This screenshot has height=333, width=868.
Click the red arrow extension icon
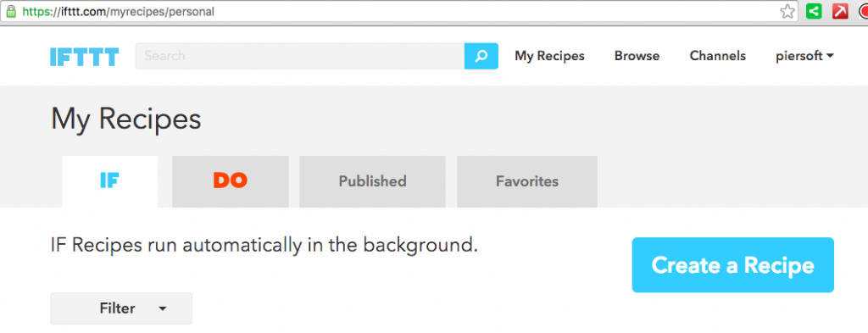(840, 11)
